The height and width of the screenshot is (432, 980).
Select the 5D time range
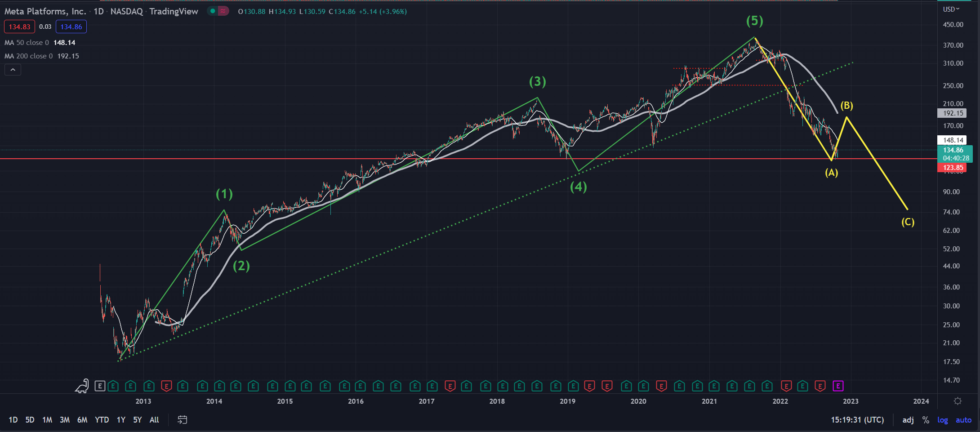pyautogui.click(x=30, y=420)
